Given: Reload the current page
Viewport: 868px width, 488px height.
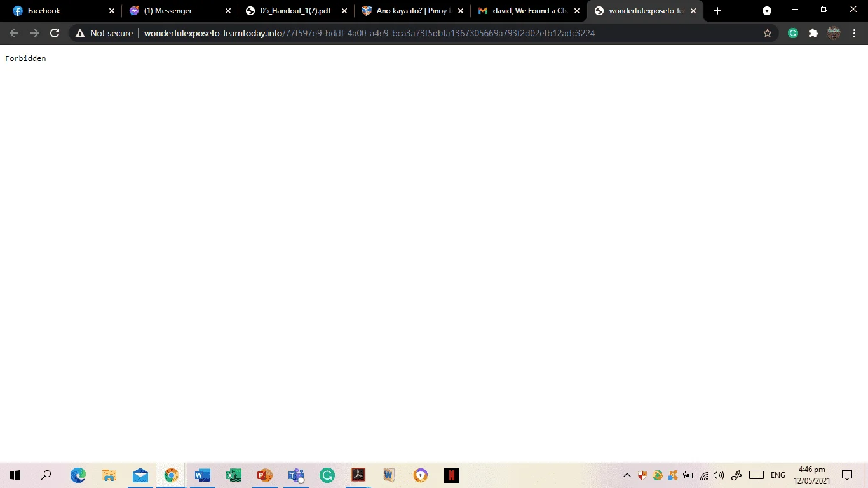Looking at the screenshot, I should (x=55, y=33).
